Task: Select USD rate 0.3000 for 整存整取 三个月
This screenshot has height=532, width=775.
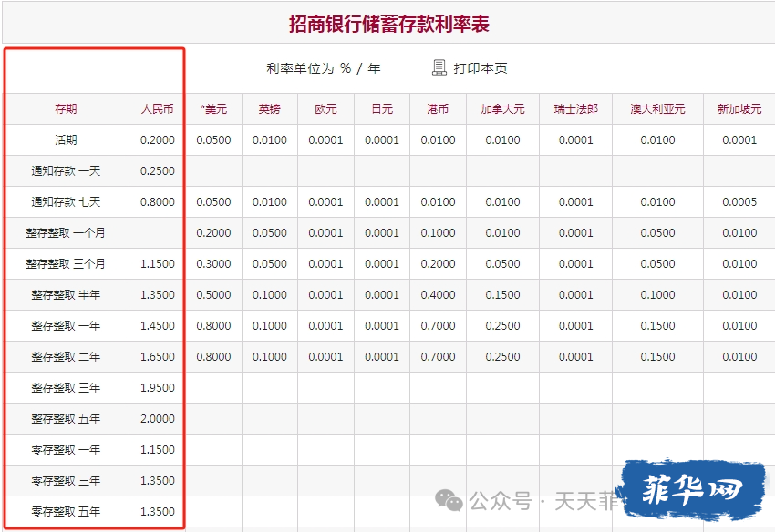Action: 213,264
